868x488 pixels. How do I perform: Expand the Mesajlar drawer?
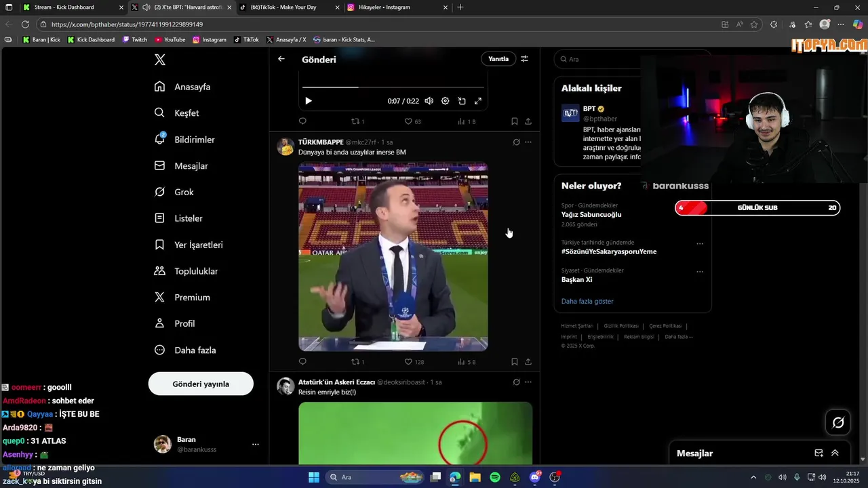(x=835, y=453)
